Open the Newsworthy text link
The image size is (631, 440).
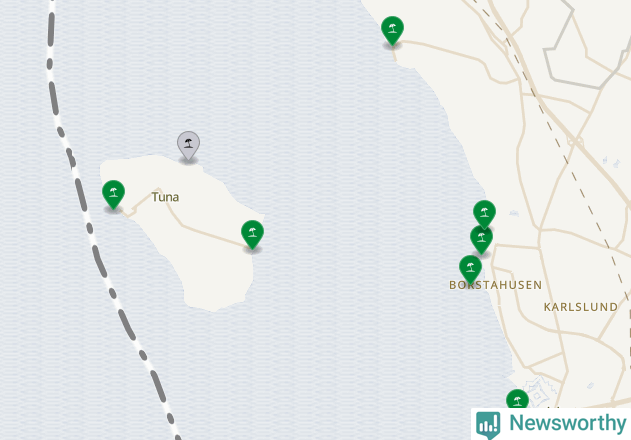(568, 423)
